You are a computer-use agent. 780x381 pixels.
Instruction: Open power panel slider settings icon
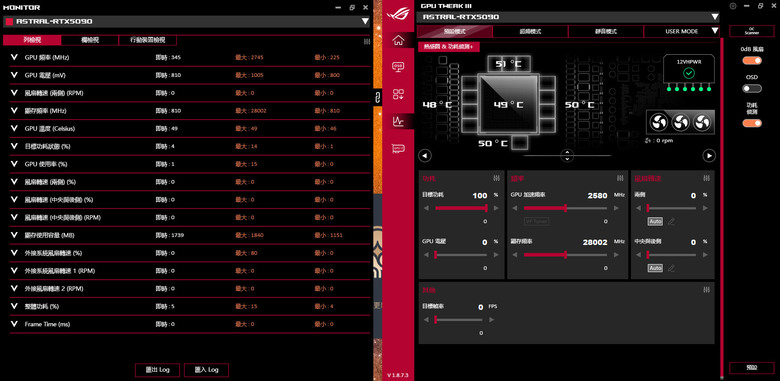(496, 178)
